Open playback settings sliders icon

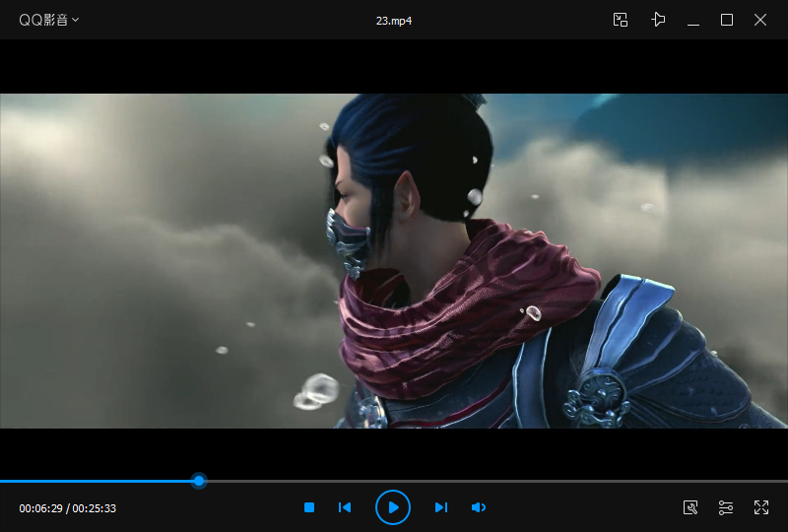pyautogui.click(x=726, y=507)
